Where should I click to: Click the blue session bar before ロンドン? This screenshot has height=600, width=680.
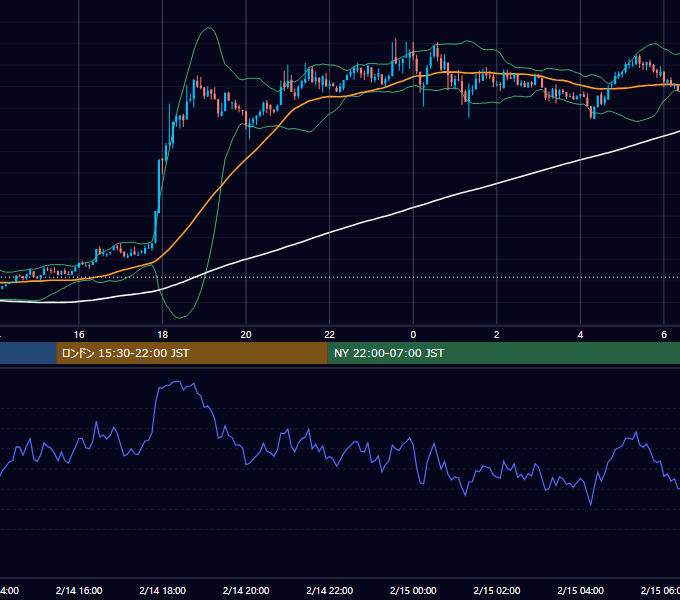[x=28, y=353]
